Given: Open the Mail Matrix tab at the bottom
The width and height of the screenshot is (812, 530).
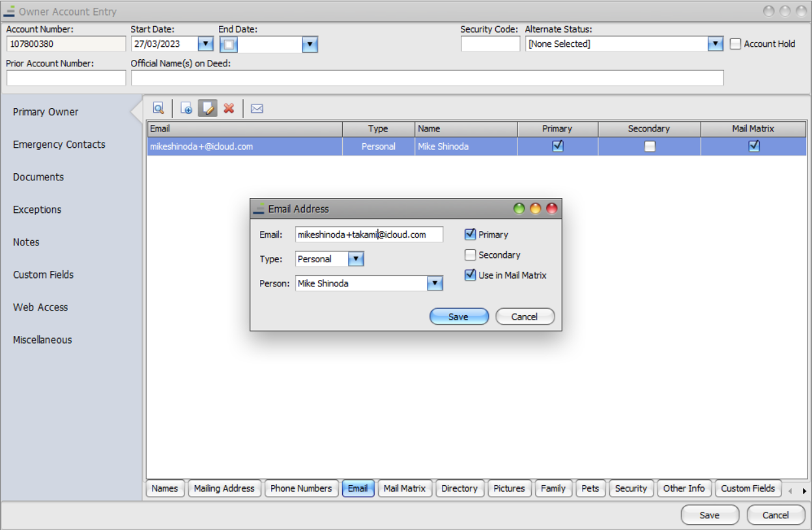Looking at the screenshot, I should [405, 488].
